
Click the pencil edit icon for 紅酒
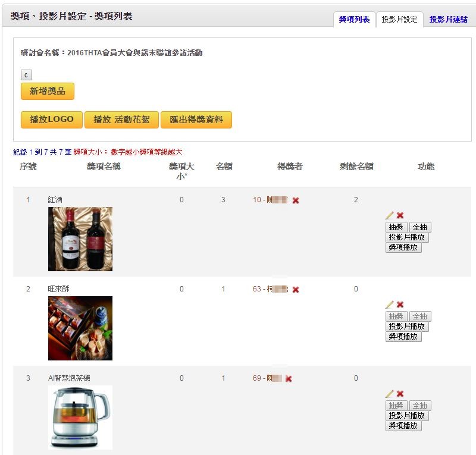pos(390,215)
